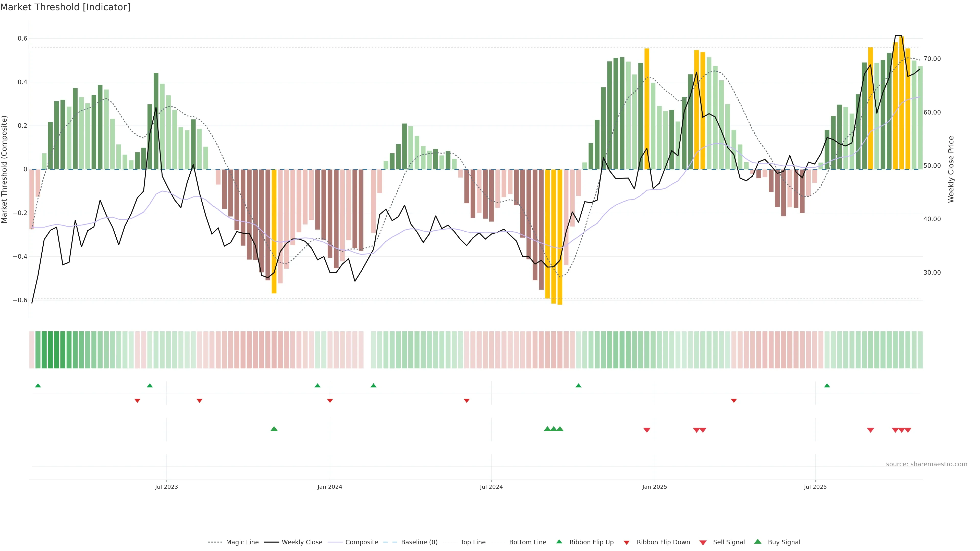Click the sell signal triangle just before Jan 2025
This screenshot has width=980, height=551.
(x=647, y=430)
